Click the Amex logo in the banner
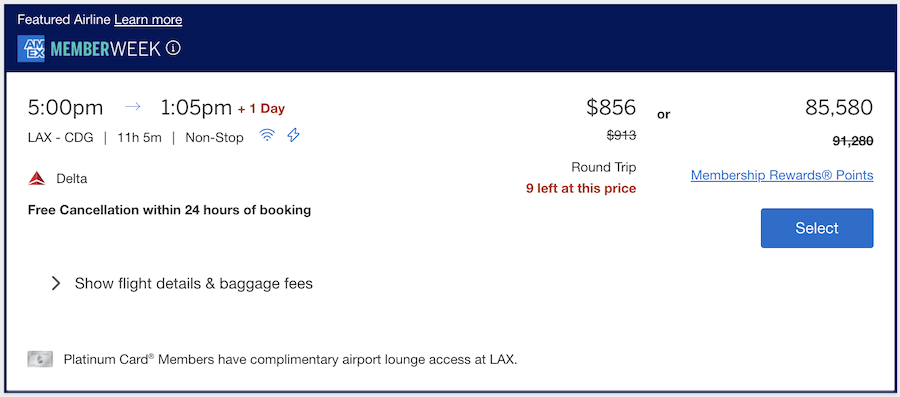Image resolution: width=900 pixels, height=397 pixels. pyautogui.click(x=31, y=49)
